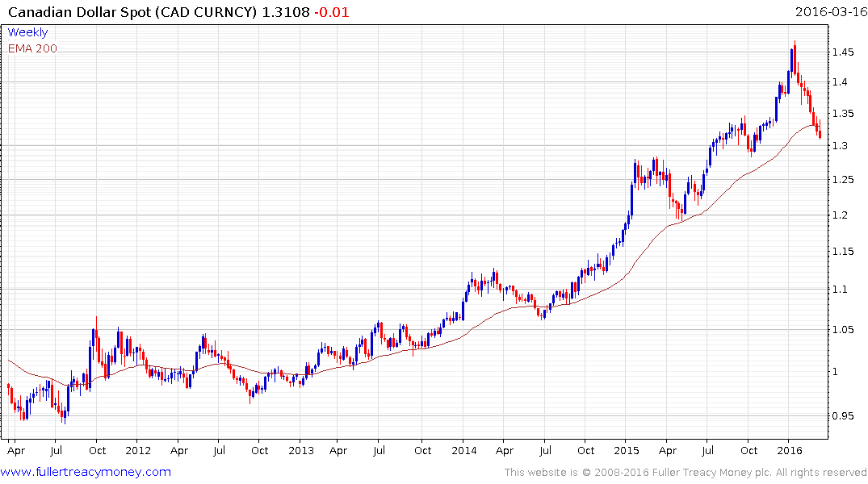Click the 1.35 price axis label
This screenshot has height=484, width=868.
point(842,114)
